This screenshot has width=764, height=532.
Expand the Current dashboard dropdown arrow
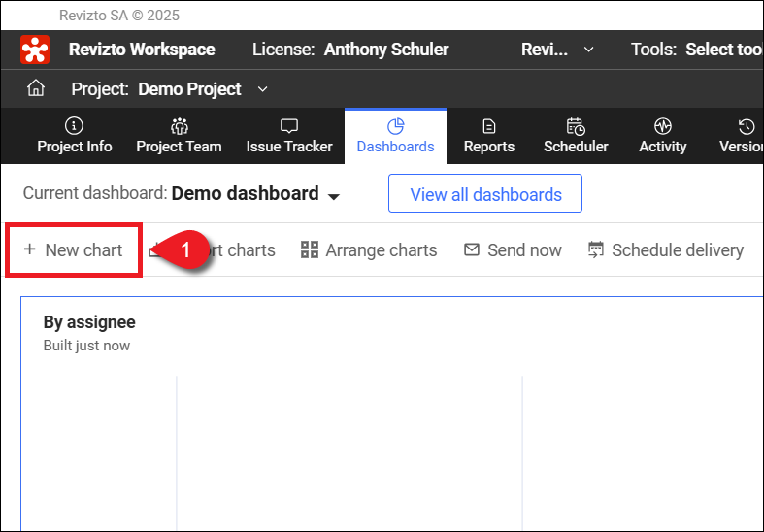(333, 196)
